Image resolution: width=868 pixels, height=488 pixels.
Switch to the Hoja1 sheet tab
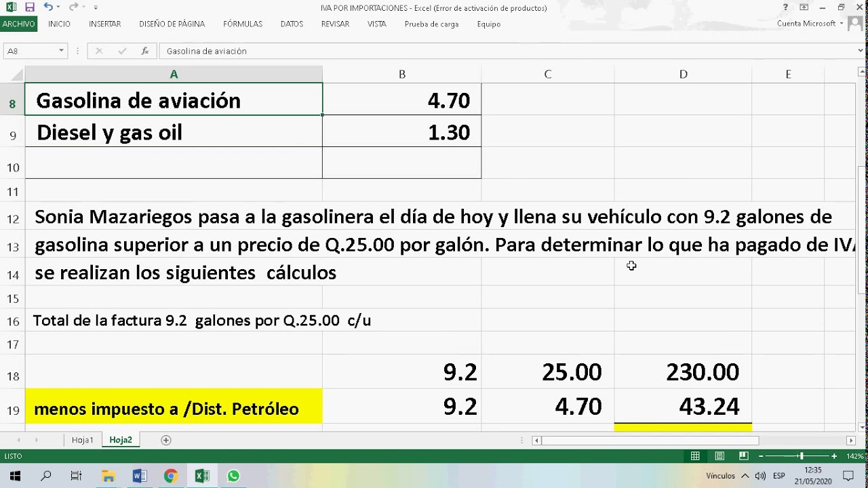click(83, 440)
